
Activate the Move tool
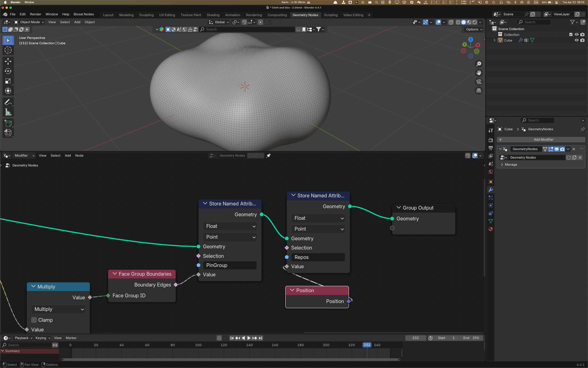[8, 61]
